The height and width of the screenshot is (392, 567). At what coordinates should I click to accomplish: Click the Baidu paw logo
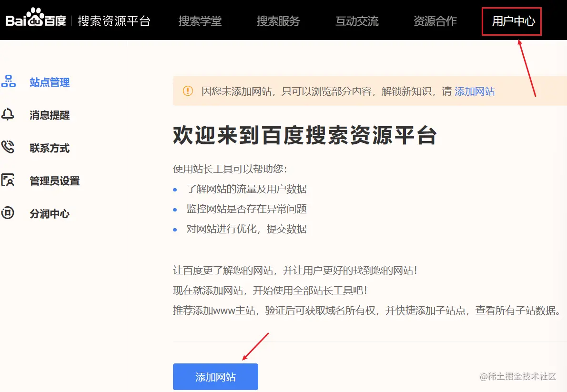tap(35, 17)
